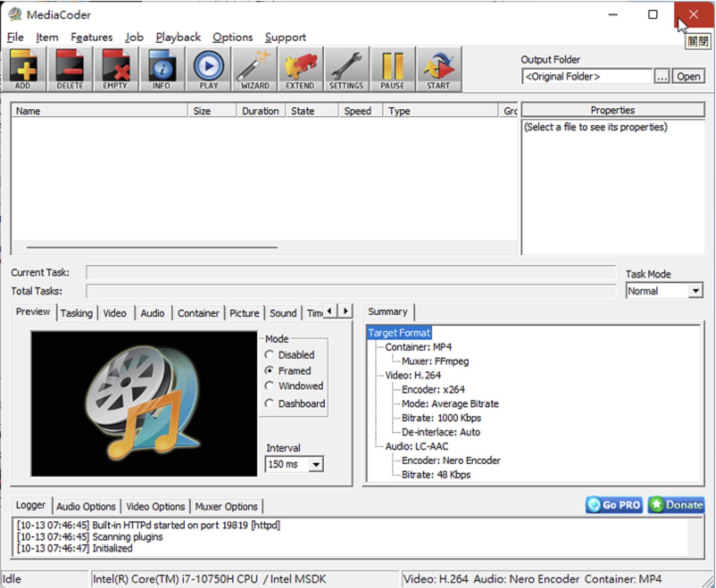The height and width of the screenshot is (588, 716).
Task: Switch to the Muxer Options tab
Action: (226, 507)
